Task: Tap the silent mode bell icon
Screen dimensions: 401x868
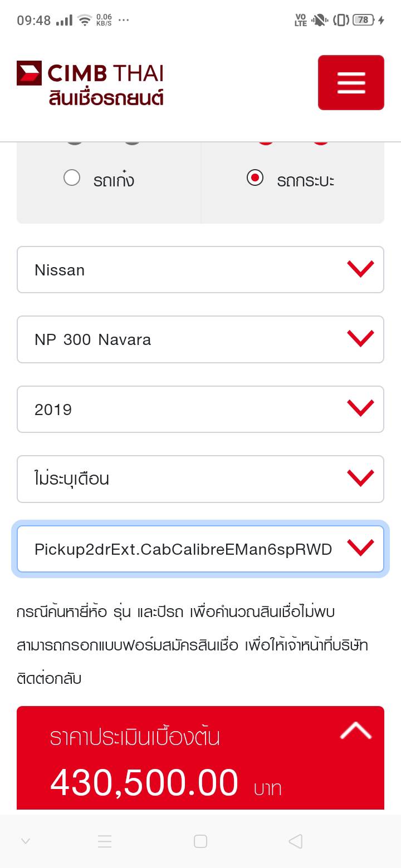Action: click(x=319, y=20)
